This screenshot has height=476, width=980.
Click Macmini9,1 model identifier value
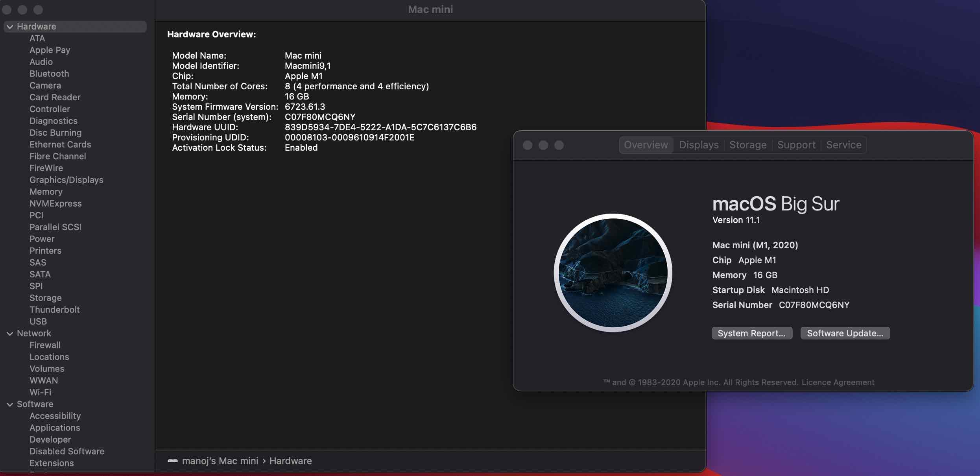pos(308,66)
